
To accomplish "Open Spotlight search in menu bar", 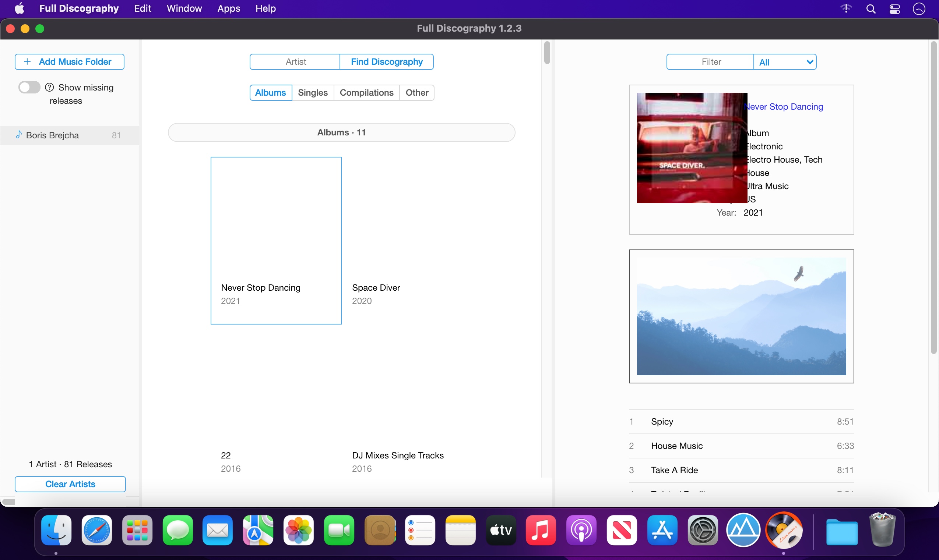I will [x=871, y=9].
